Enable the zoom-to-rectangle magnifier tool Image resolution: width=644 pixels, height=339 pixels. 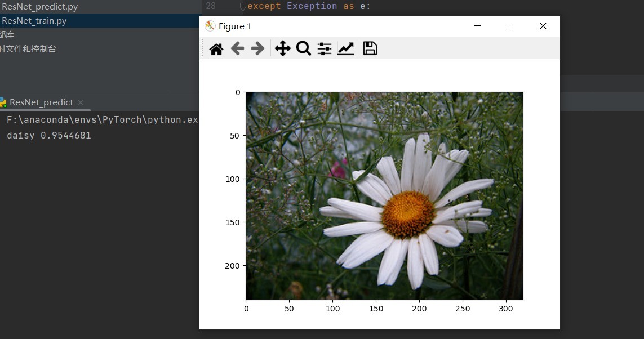304,48
